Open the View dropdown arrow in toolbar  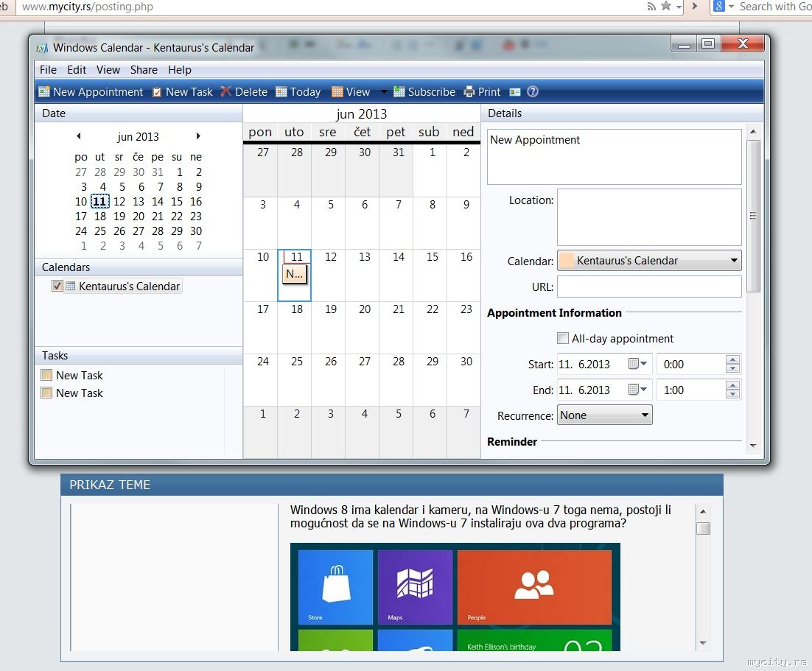click(x=384, y=91)
